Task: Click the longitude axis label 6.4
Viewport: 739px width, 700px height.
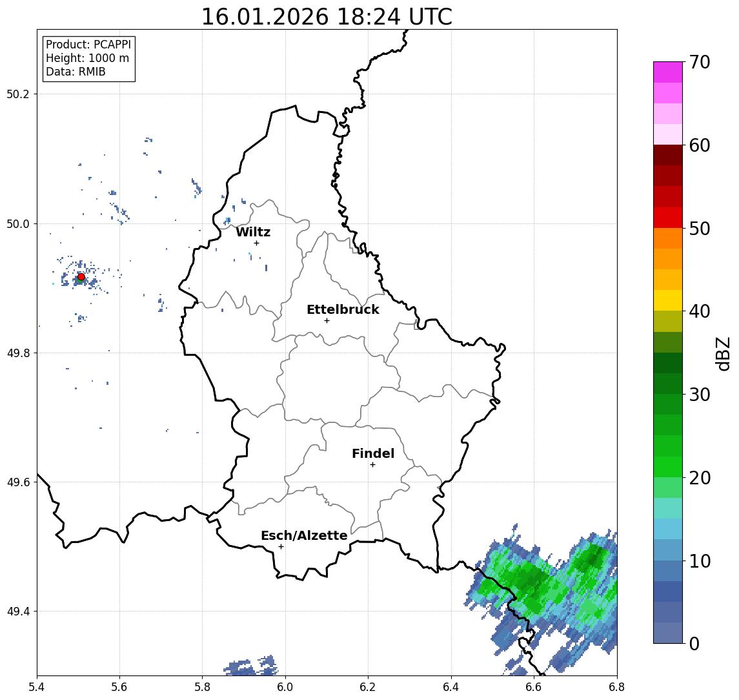Action: click(451, 687)
